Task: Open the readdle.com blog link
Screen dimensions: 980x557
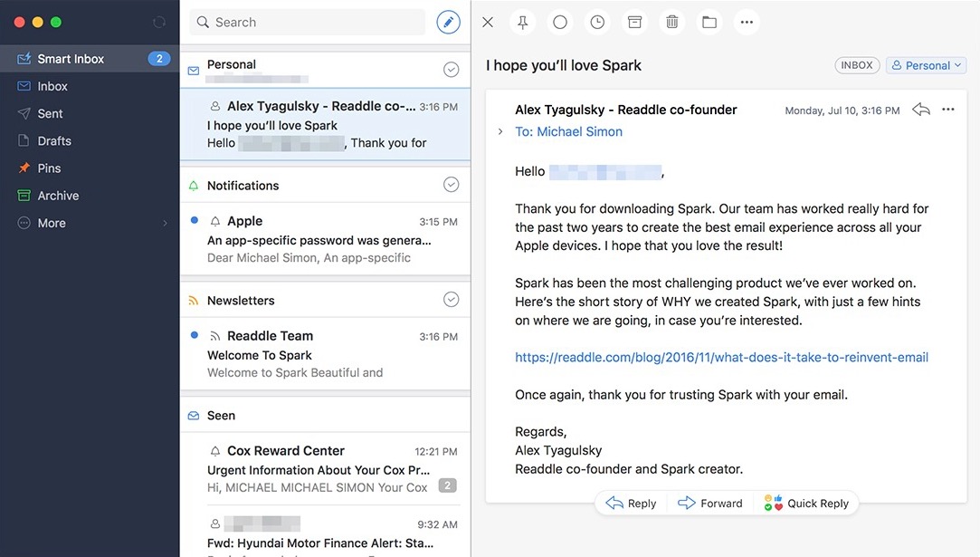Action: [x=721, y=358]
